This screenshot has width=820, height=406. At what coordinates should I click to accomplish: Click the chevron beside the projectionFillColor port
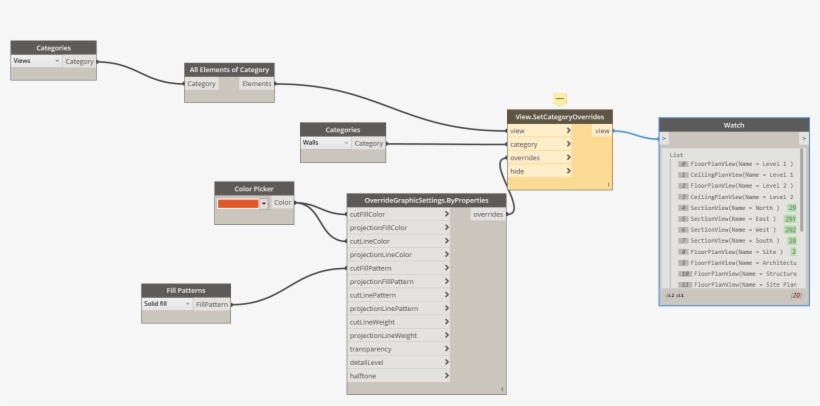446,227
